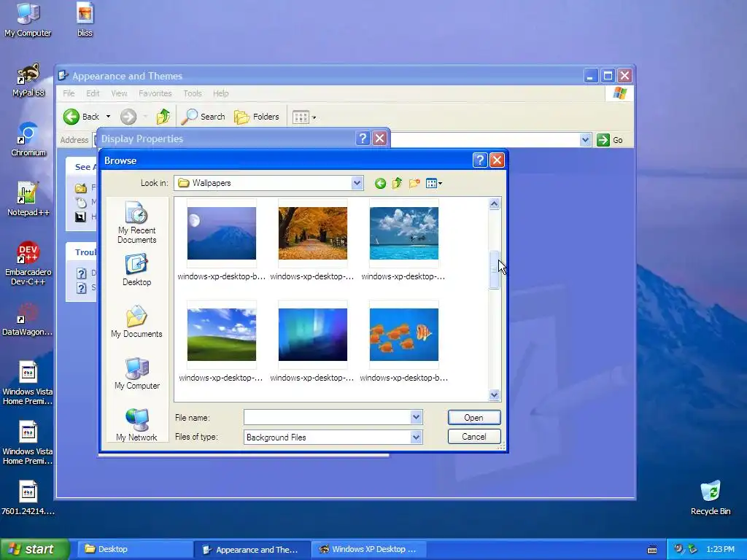Image resolution: width=747 pixels, height=560 pixels.
Task: Click Back button in Explorer toolbar
Action: pyautogui.click(x=82, y=117)
